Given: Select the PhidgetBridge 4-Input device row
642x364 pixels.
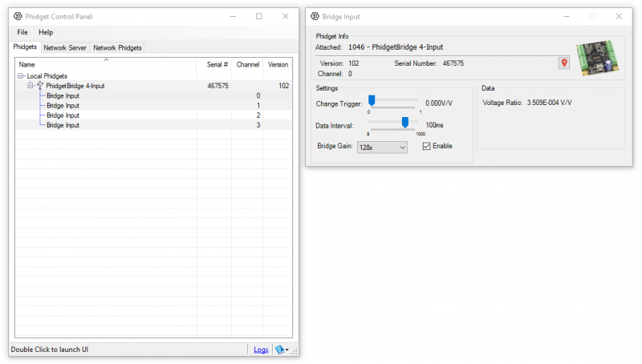Looking at the screenshot, I should [153, 86].
